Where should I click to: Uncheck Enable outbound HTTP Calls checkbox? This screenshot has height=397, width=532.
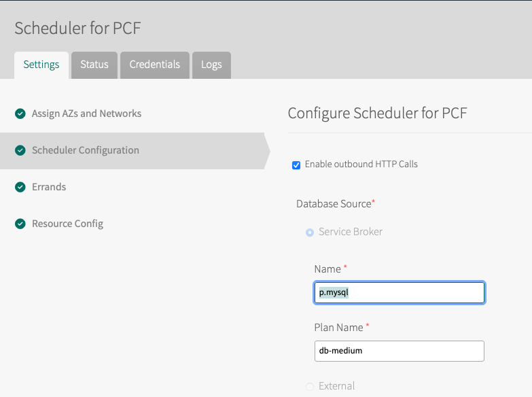point(296,165)
